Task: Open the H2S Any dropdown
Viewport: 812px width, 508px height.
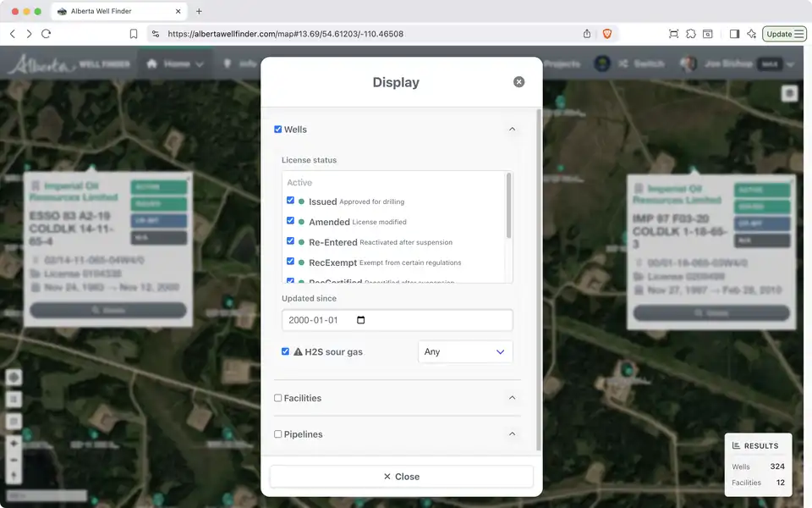Action: (x=465, y=351)
